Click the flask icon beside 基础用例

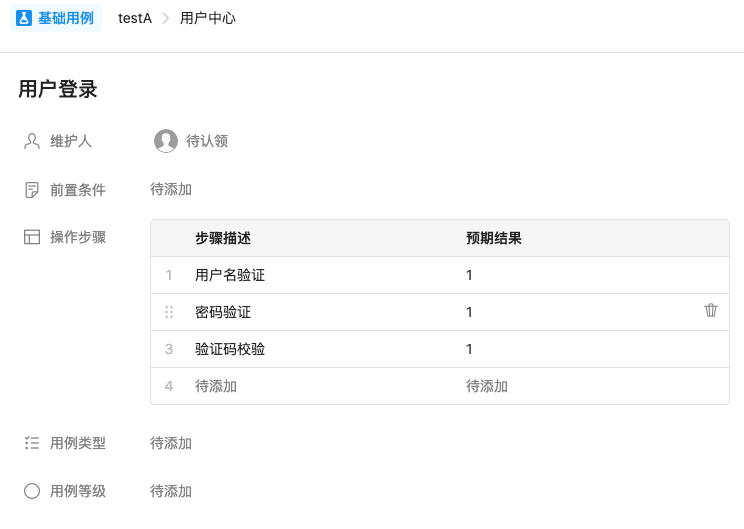click(x=24, y=18)
